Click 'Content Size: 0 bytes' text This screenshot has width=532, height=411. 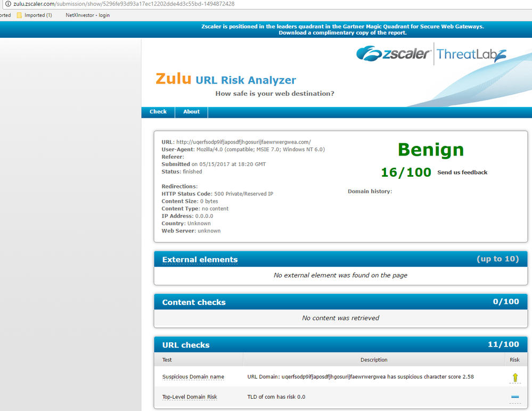(x=190, y=201)
